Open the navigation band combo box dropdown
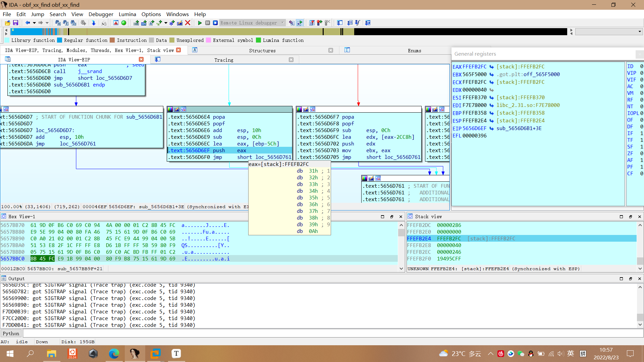Image resolution: width=644 pixels, height=362 pixels. click(640, 32)
